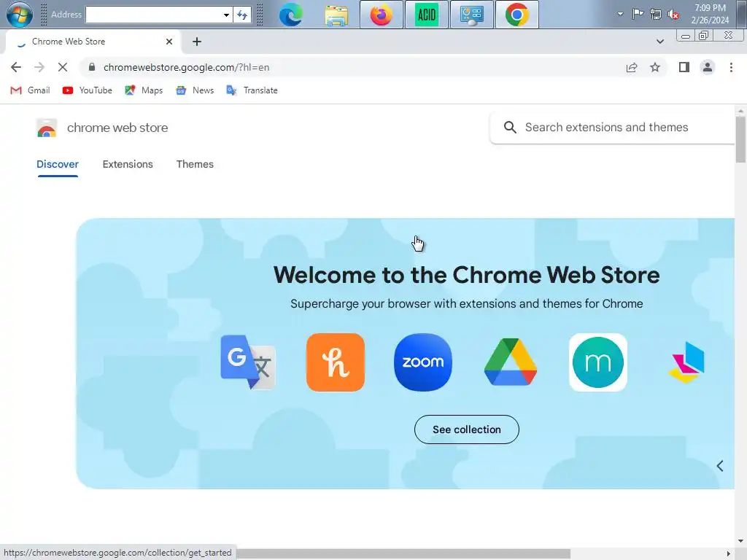Click the Google Translate extension icon
747x560 pixels.
pos(248,362)
